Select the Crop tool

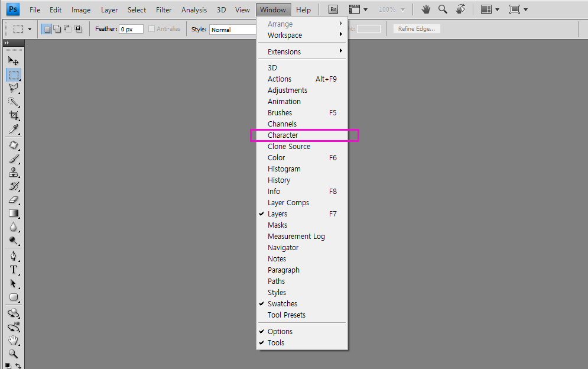click(14, 115)
